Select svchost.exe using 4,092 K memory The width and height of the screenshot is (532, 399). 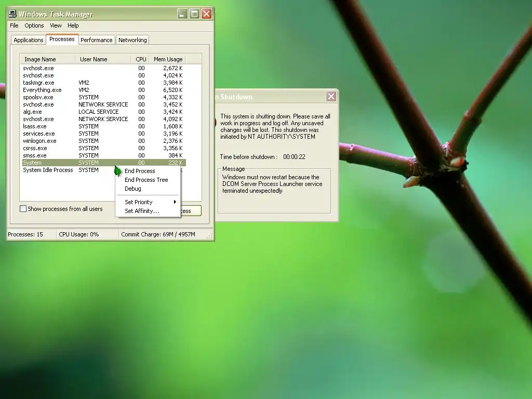[x=103, y=119]
